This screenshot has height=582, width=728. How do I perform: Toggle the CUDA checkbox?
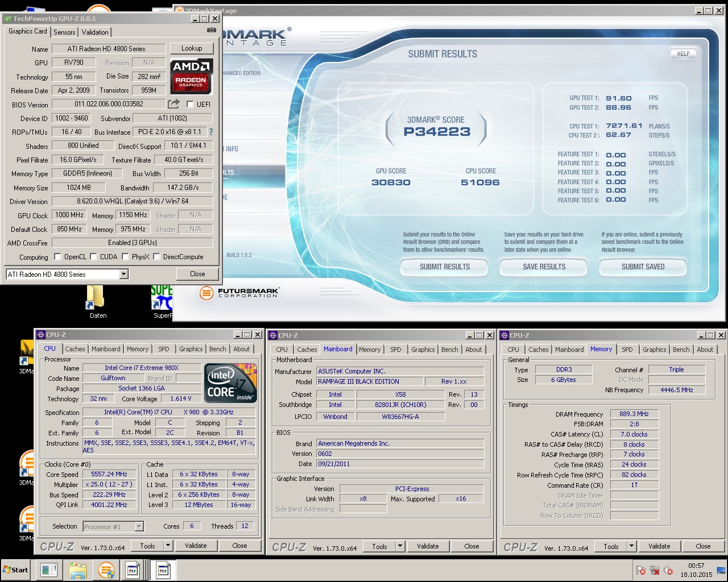(x=94, y=257)
